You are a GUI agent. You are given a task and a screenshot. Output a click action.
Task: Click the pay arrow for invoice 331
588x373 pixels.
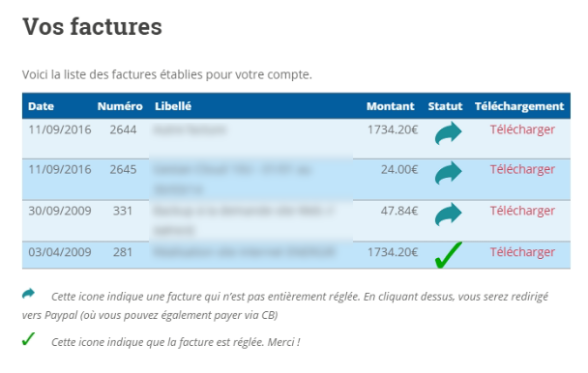tap(448, 215)
